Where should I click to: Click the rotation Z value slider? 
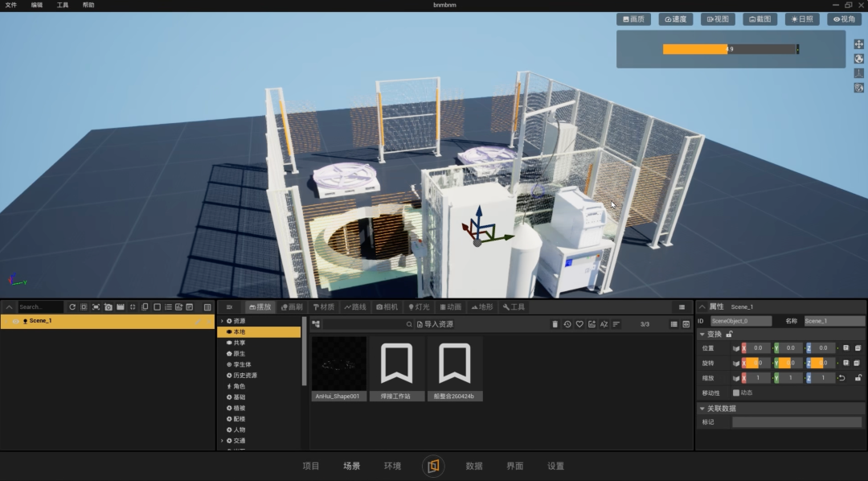823,363
